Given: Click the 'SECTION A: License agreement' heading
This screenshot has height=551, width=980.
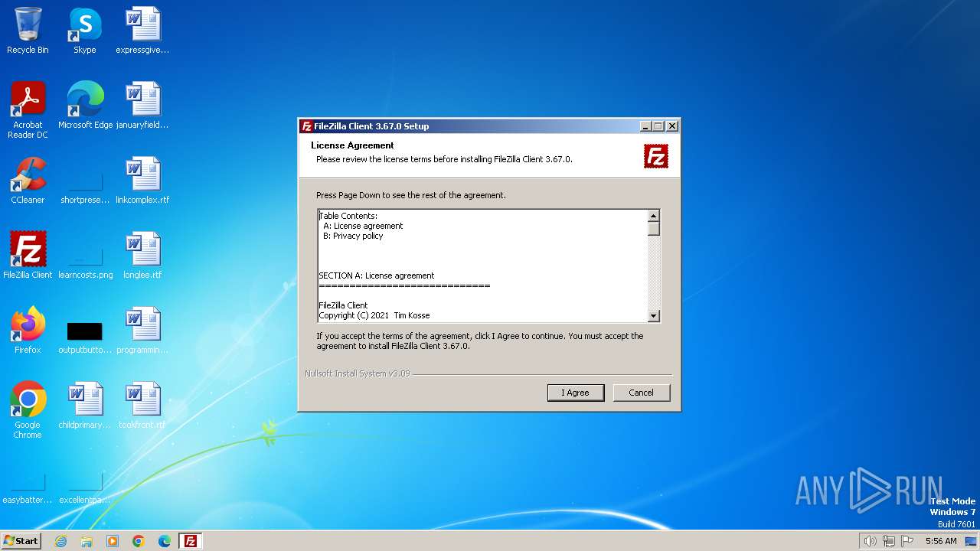Looking at the screenshot, I should [x=377, y=275].
